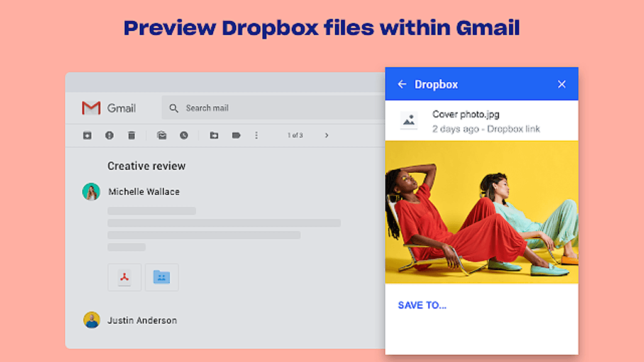
Task: Open the Move to folder icon
Action: point(214,135)
